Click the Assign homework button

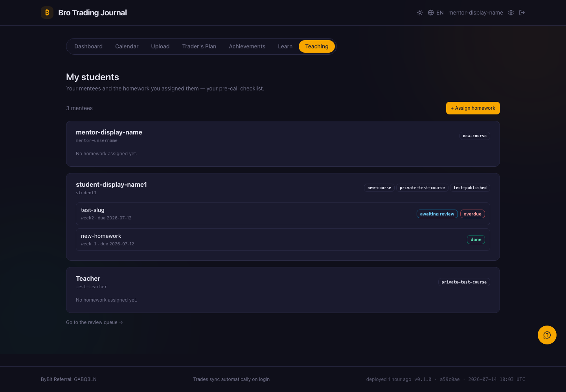(x=473, y=108)
